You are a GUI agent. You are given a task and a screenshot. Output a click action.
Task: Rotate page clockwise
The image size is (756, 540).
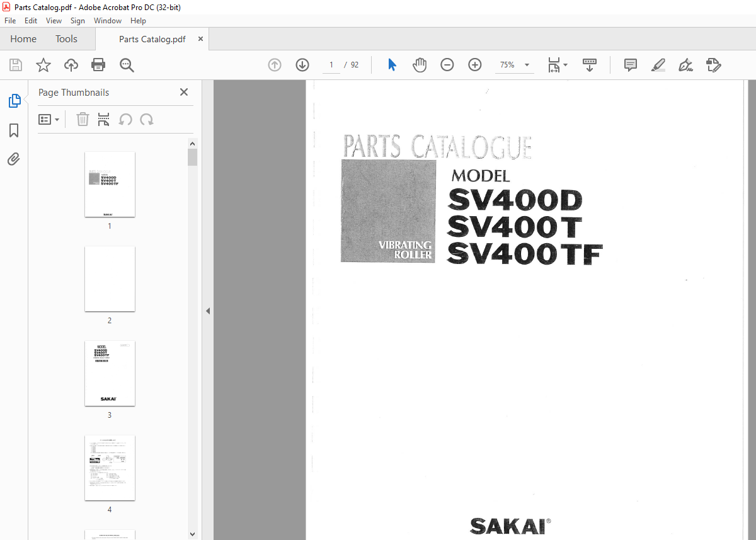(x=147, y=119)
